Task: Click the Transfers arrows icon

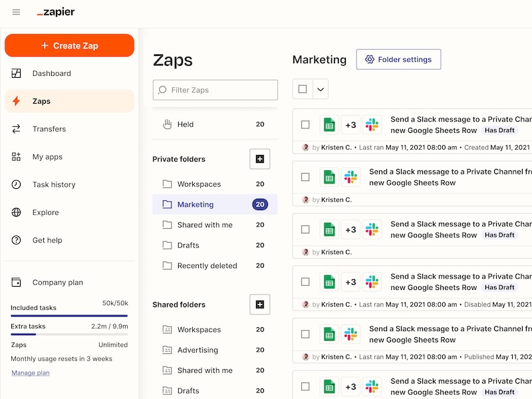Action: pos(17,129)
